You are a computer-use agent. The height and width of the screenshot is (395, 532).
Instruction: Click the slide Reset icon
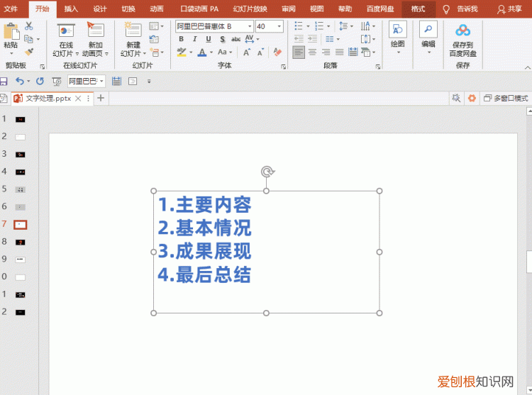click(154, 39)
